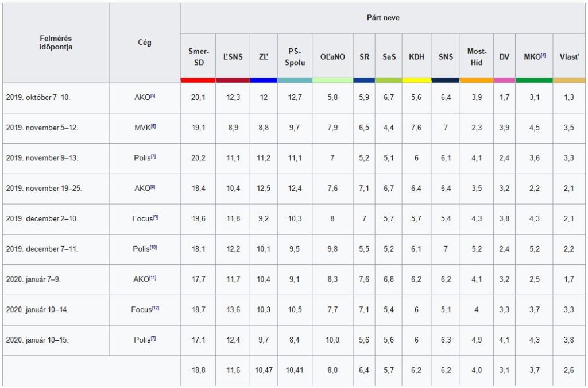Select the 'Cég' column header

[145, 43]
